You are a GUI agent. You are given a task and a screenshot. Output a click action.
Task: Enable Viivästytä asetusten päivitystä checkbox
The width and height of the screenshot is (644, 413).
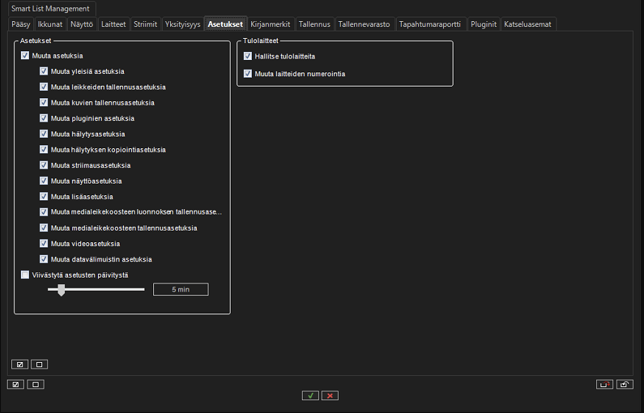tap(25, 275)
